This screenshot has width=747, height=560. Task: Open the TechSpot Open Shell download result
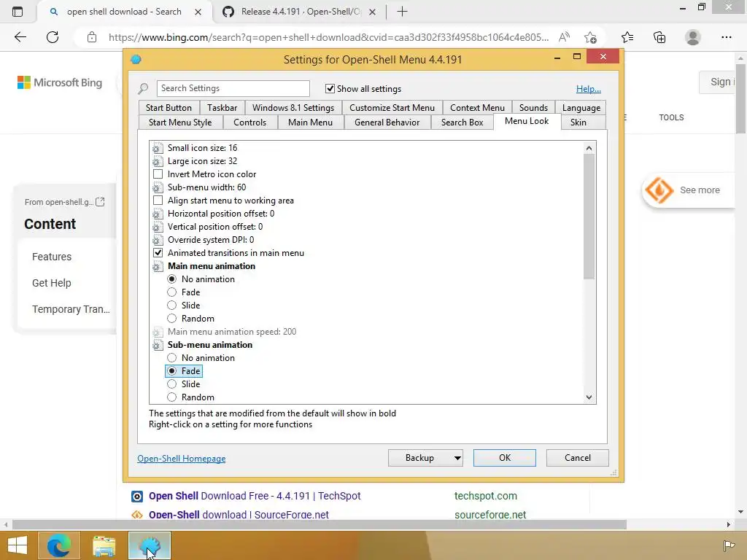(255, 496)
